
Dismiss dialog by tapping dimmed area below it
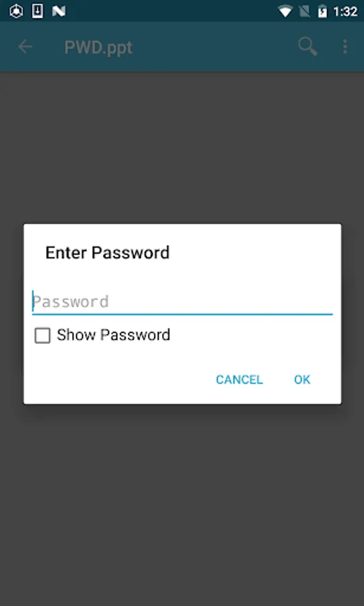point(182,502)
